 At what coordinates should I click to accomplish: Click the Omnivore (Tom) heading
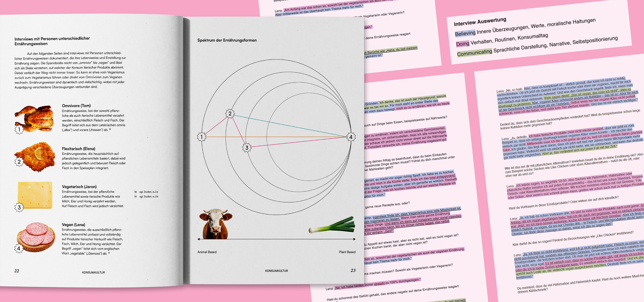pyautogui.click(x=76, y=106)
